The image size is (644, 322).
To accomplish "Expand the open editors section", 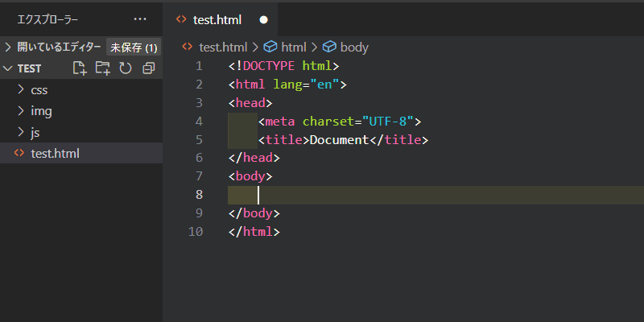I will tap(8, 47).
